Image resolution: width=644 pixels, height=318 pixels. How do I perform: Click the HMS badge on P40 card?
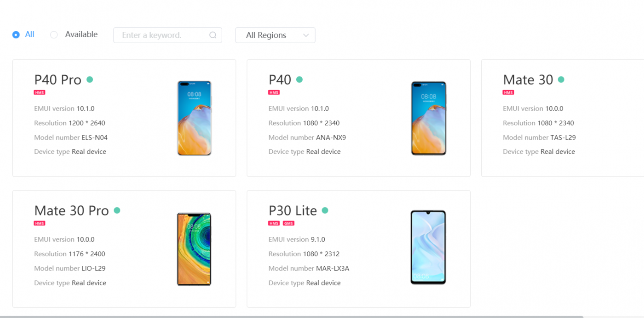click(274, 92)
